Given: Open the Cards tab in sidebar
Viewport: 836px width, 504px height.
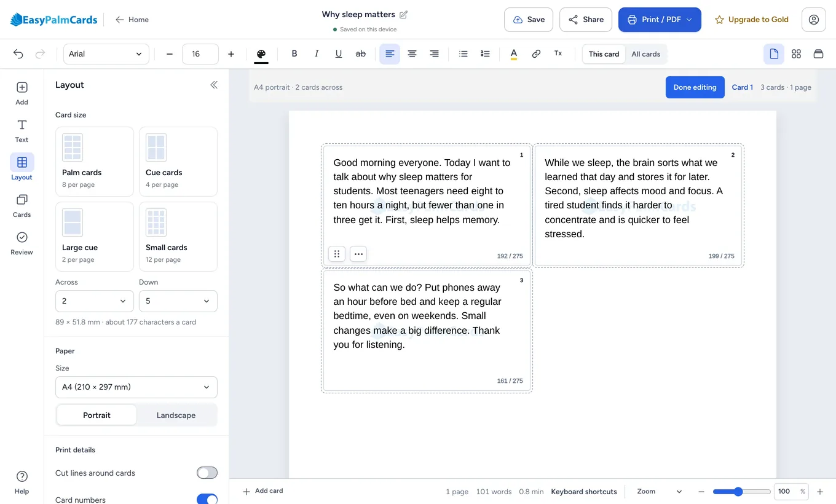Looking at the screenshot, I should [x=22, y=206].
